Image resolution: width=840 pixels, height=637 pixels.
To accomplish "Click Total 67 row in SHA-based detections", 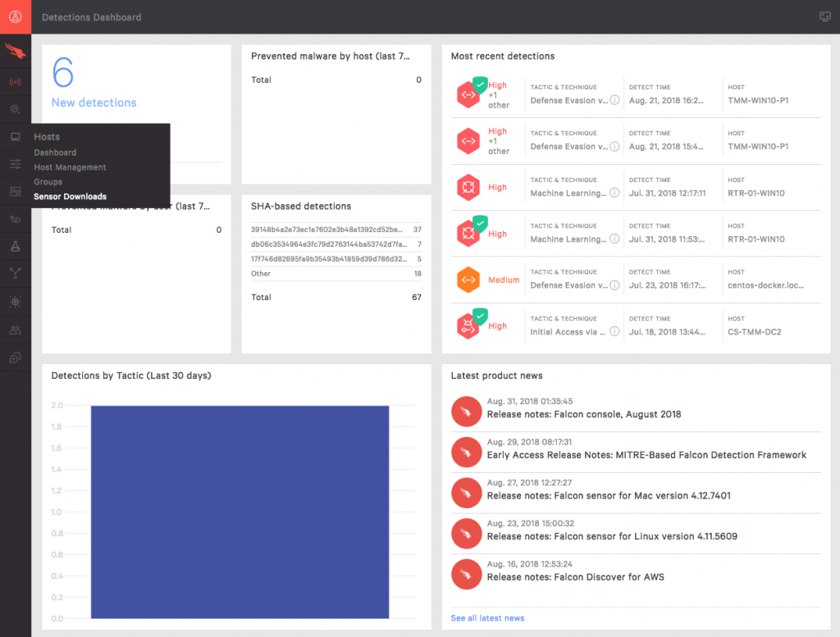I will (x=336, y=297).
